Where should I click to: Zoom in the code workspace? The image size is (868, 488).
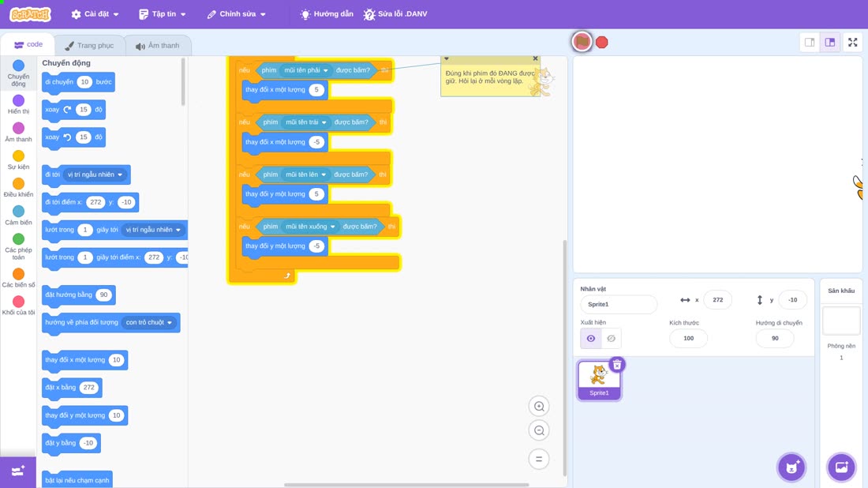tap(539, 407)
